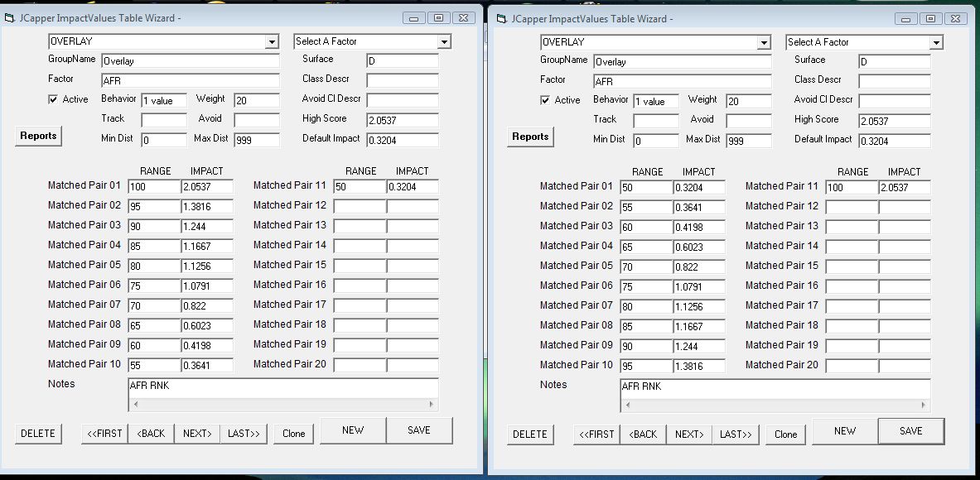Click the Clone button in the right window
Screen dimensions: 980x480
click(785, 434)
